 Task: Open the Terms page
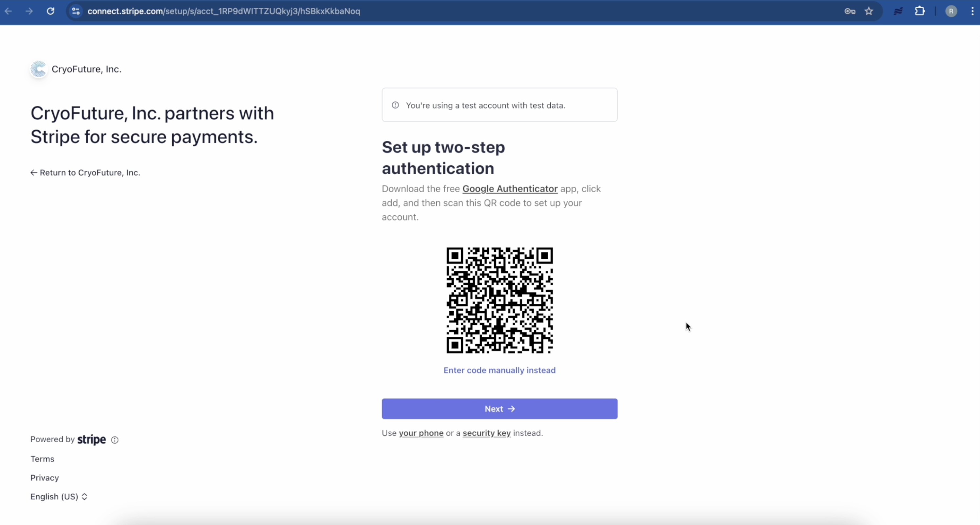[42, 459]
